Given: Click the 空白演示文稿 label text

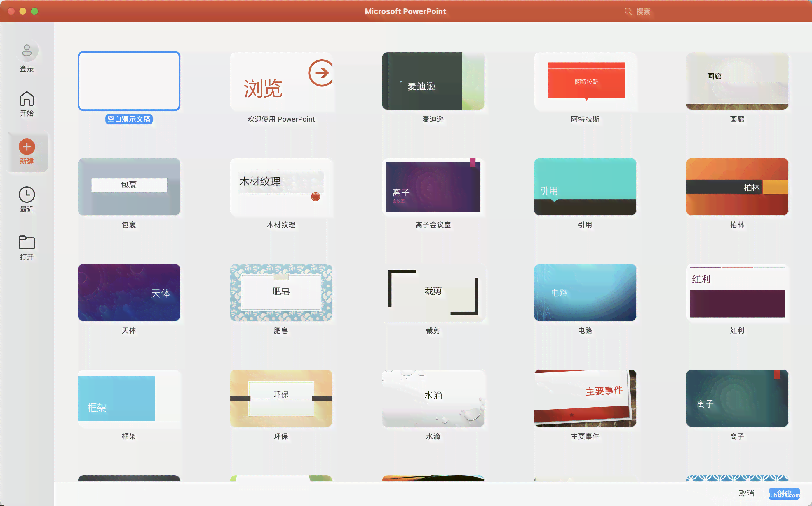Looking at the screenshot, I should [x=129, y=119].
